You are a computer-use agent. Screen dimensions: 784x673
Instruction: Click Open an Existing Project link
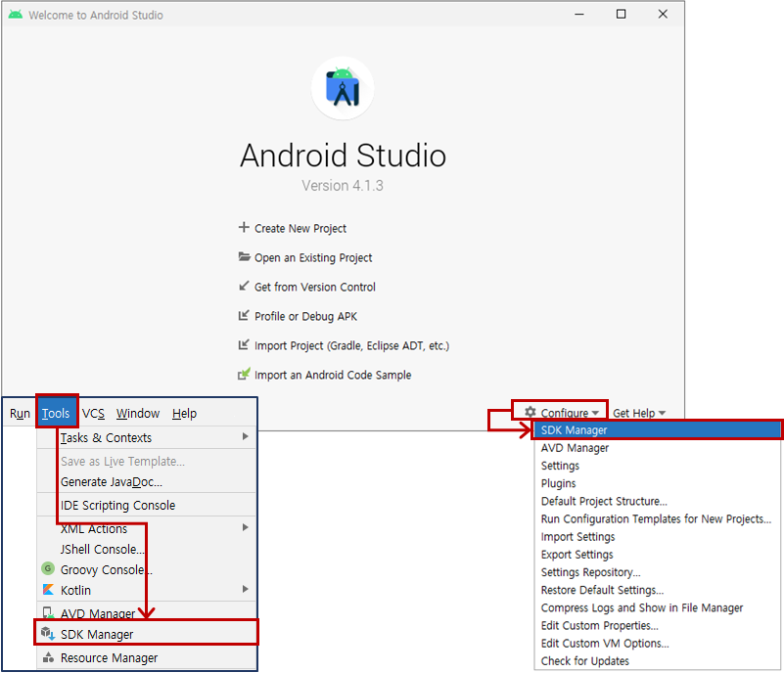[313, 258]
